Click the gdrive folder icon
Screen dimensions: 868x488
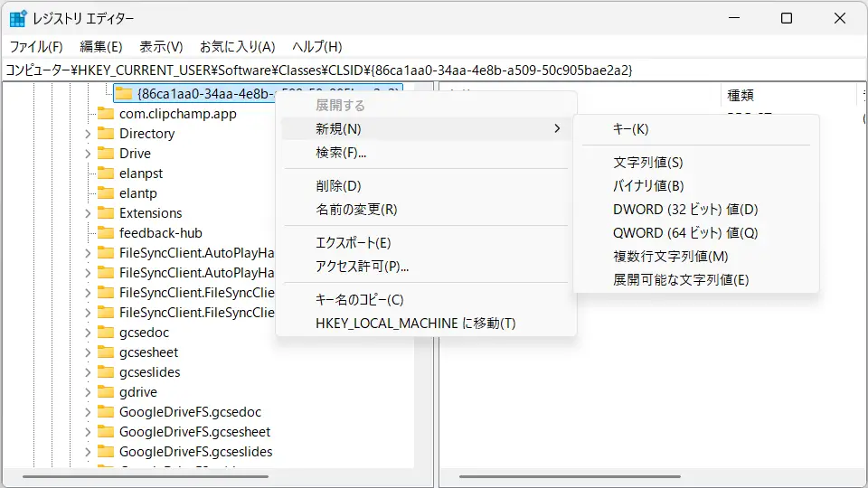pyautogui.click(x=106, y=392)
